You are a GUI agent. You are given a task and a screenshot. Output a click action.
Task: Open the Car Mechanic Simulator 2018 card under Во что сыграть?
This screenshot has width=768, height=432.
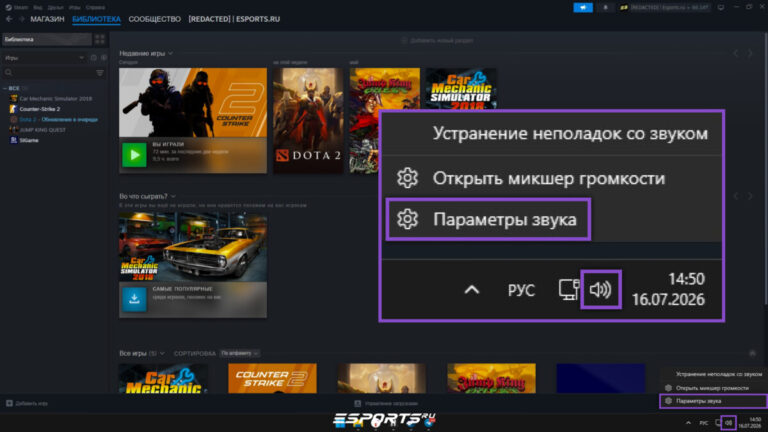[193, 265]
